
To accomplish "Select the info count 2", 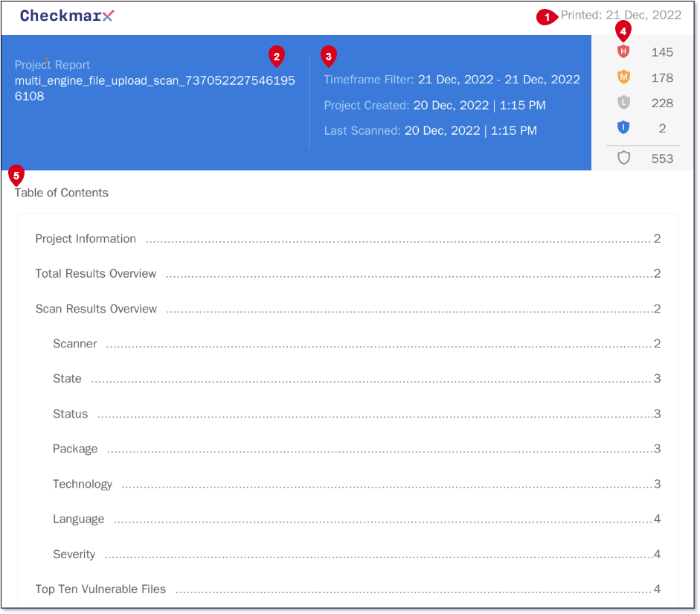I will (x=662, y=129).
